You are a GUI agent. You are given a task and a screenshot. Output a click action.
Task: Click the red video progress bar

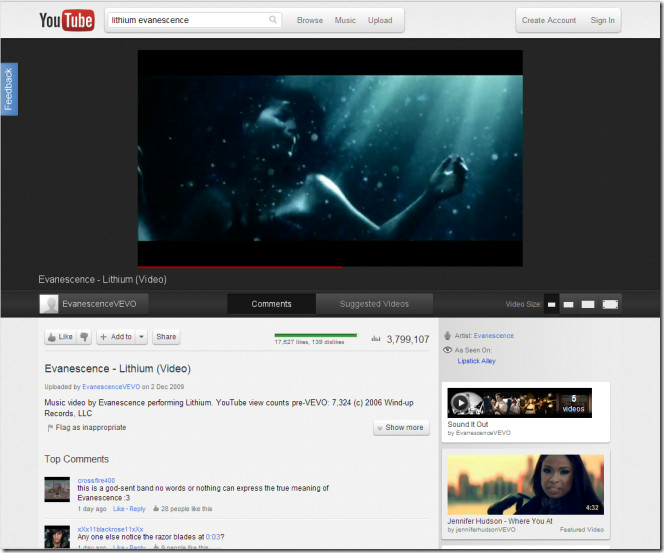tap(240, 267)
